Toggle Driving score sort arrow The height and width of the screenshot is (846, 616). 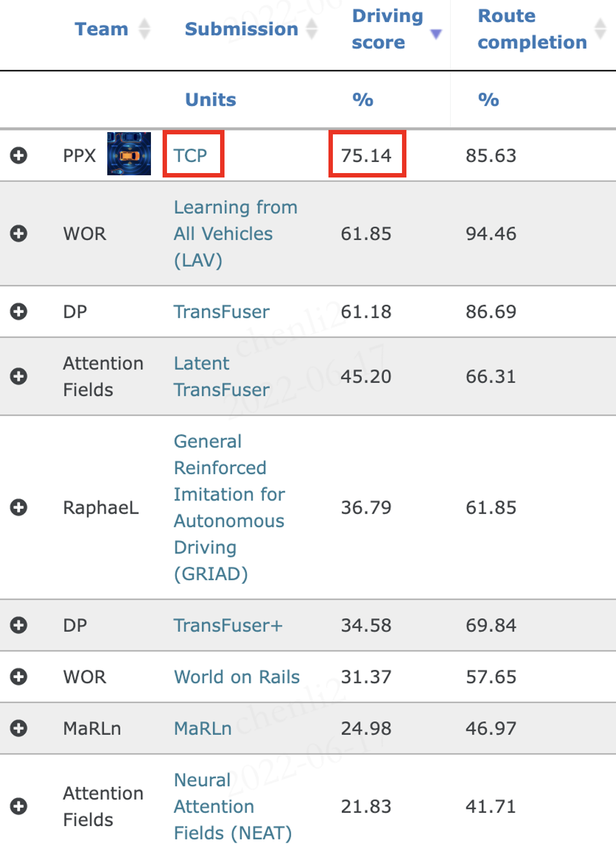pyautogui.click(x=436, y=34)
